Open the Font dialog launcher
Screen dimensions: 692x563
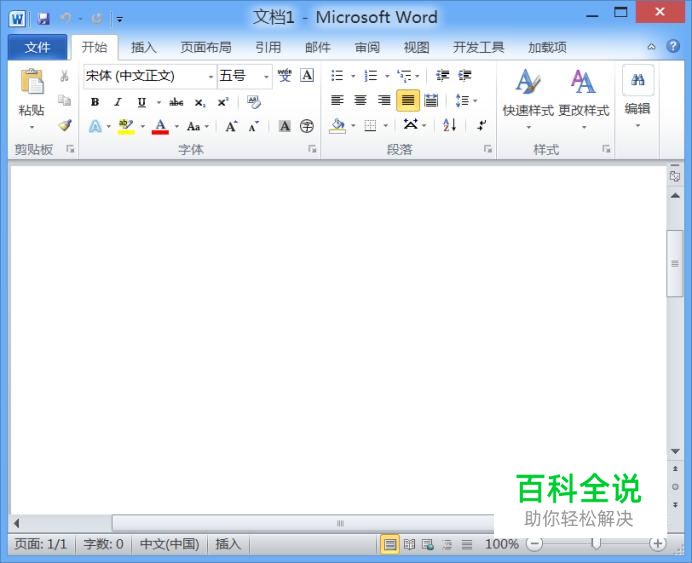tap(312, 149)
